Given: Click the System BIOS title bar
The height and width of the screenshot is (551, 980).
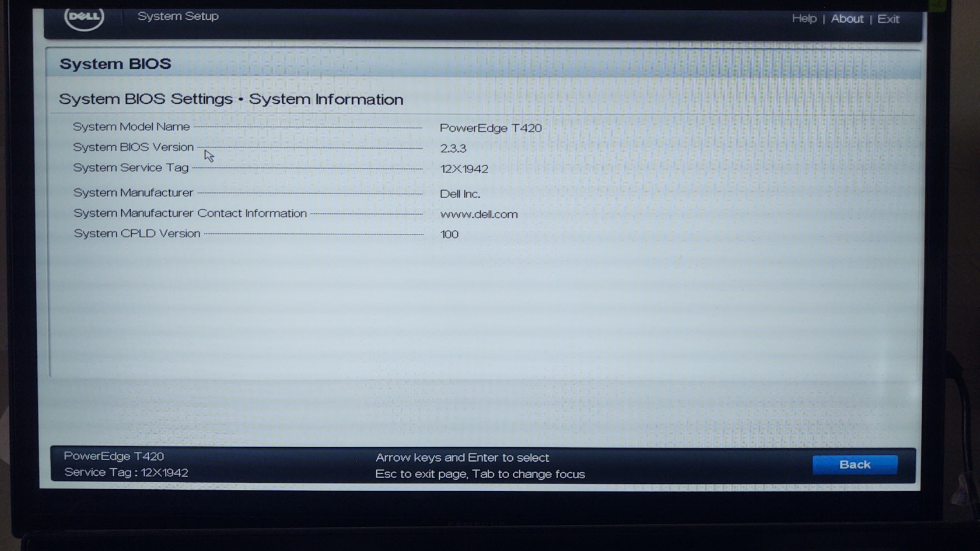Looking at the screenshot, I should pos(116,64).
